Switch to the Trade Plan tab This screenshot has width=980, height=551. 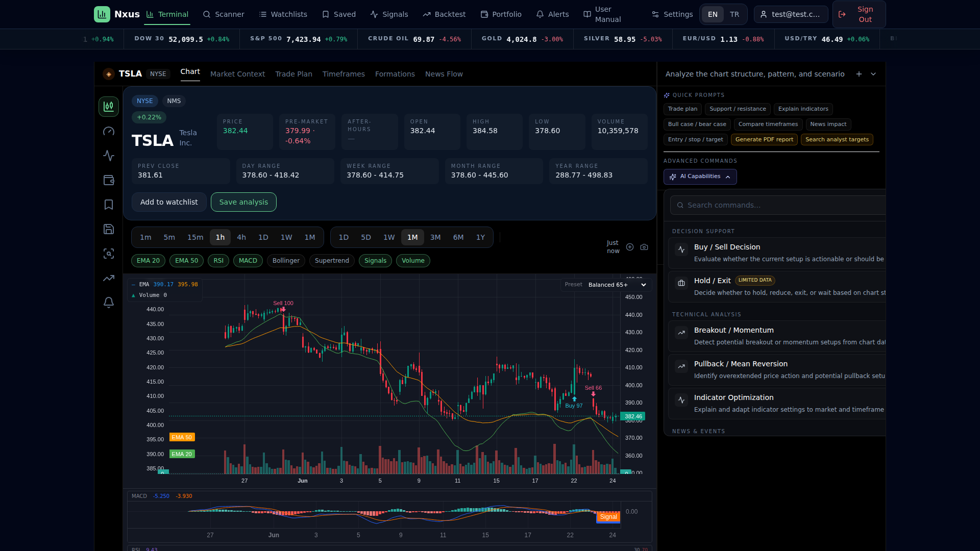(x=293, y=74)
